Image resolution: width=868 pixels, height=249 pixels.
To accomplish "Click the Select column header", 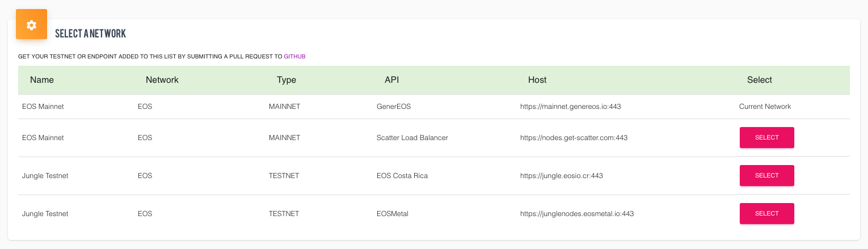I will [760, 80].
